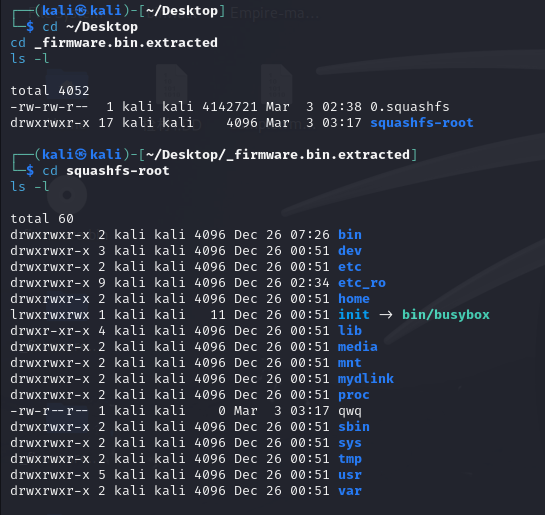Click the qwq file name

(x=350, y=411)
